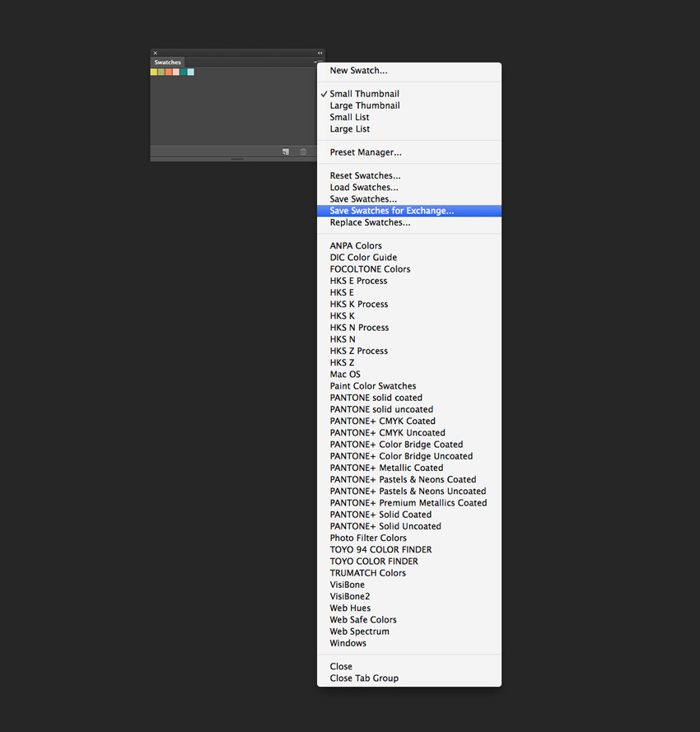700x732 pixels.
Task: Load Web Hues swatches
Action: click(x=409, y=608)
